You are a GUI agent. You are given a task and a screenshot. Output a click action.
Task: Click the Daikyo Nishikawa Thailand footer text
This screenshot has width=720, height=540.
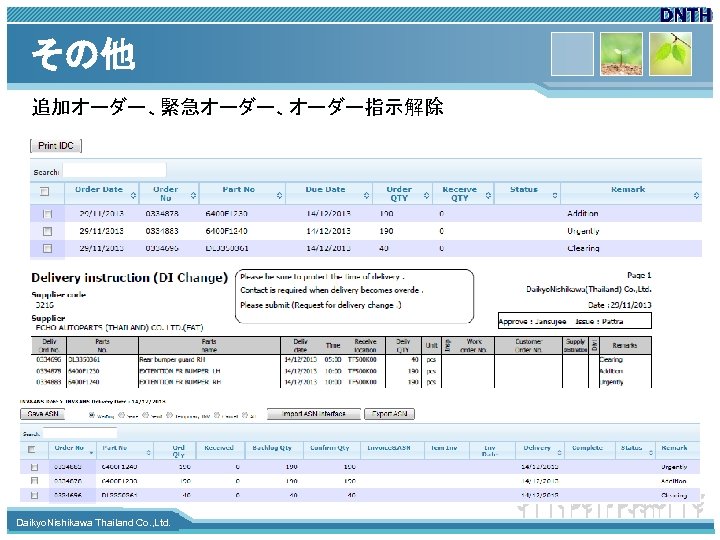[x=93, y=523]
